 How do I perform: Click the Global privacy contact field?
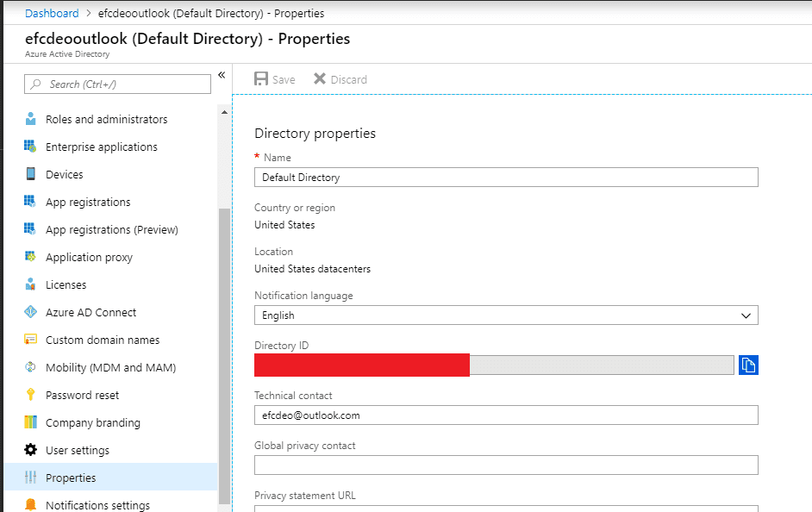click(506, 465)
